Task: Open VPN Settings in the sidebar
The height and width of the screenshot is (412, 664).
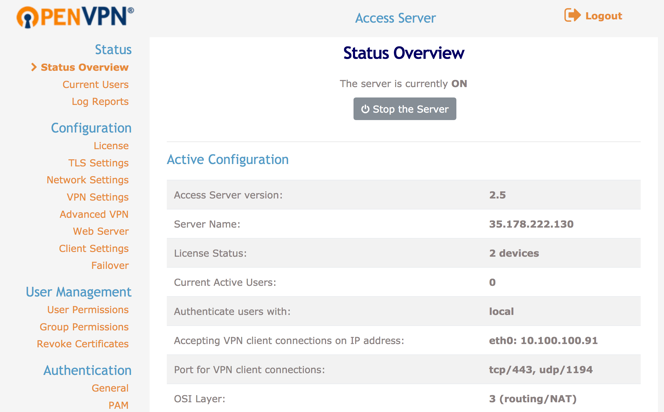Action: 97,197
